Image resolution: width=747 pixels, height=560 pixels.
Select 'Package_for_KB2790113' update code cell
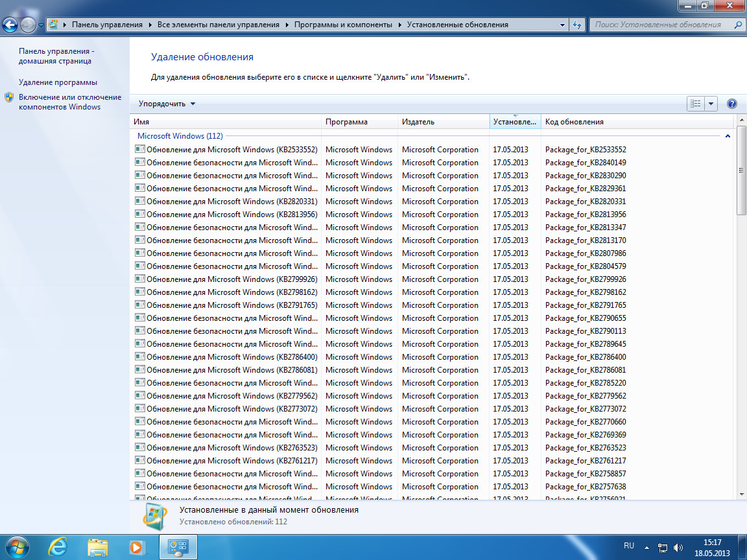[586, 331]
